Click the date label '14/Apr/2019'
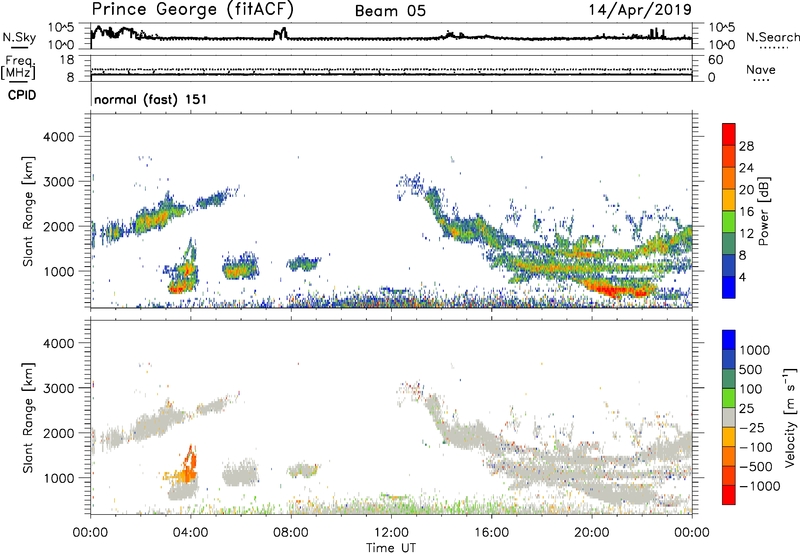The width and height of the screenshot is (800, 554). [640, 9]
